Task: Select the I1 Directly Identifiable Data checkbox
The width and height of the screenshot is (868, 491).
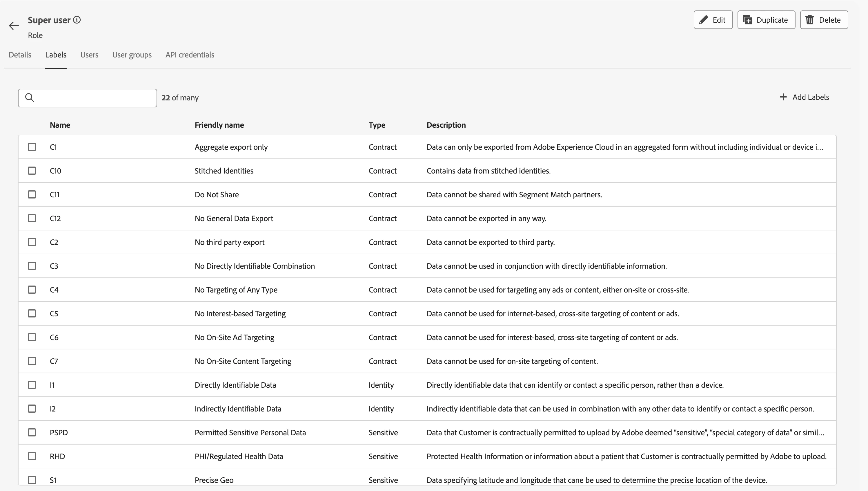Action: coord(32,385)
